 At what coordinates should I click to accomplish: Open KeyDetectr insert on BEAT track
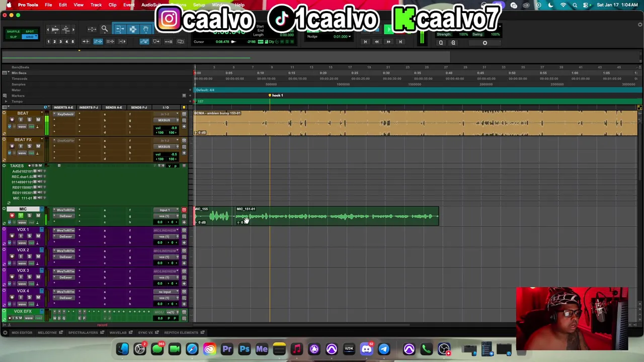tap(65, 114)
